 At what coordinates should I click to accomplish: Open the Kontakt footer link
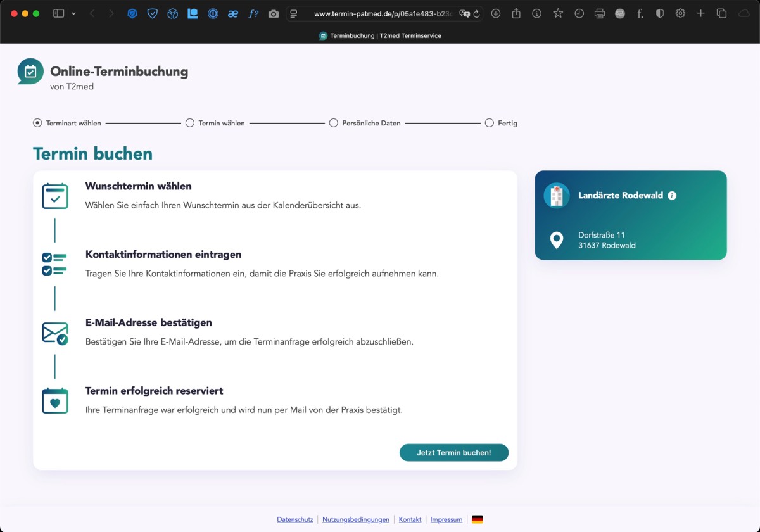410,519
